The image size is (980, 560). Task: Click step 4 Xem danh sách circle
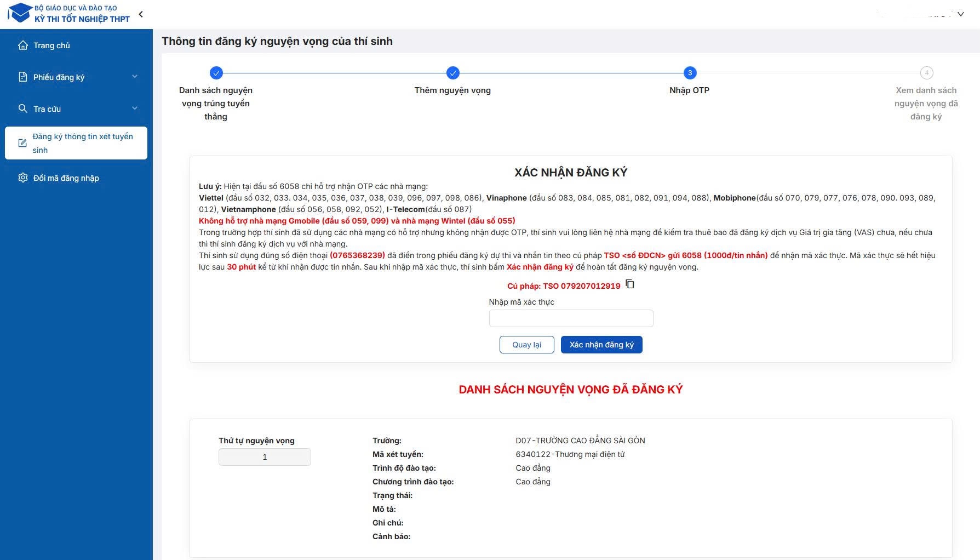(926, 73)
